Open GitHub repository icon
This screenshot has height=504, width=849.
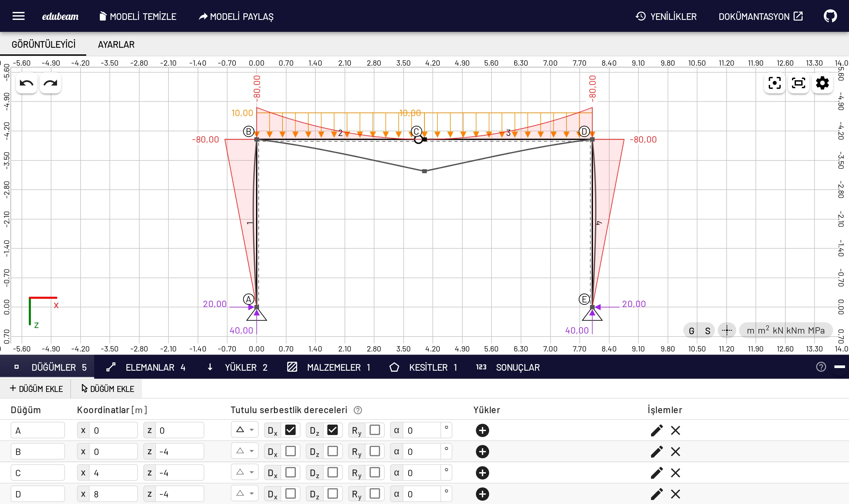point(830,16)
